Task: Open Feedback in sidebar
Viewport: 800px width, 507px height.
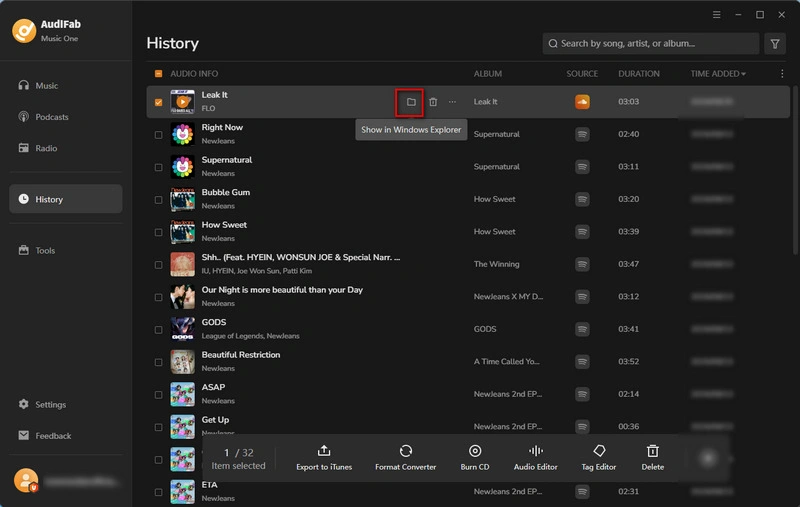Action: click(x=66, y=436)
